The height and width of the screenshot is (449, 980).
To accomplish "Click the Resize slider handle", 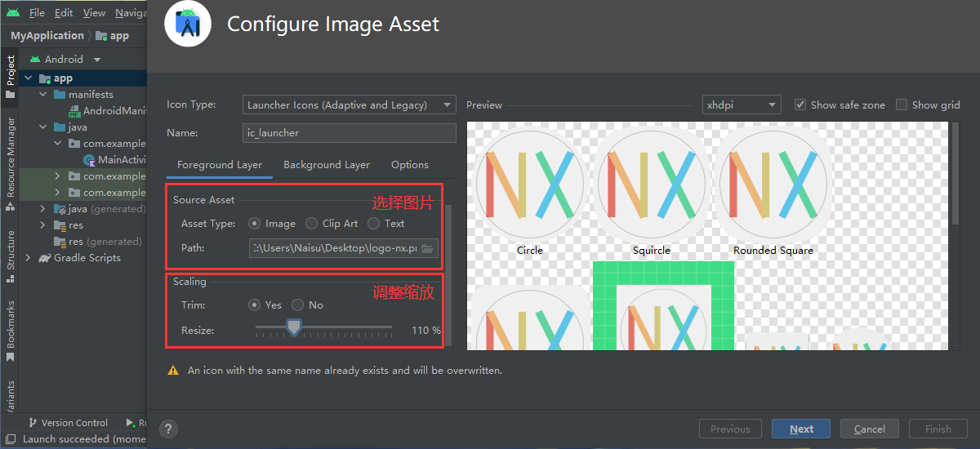I will [x=294, y=328].
